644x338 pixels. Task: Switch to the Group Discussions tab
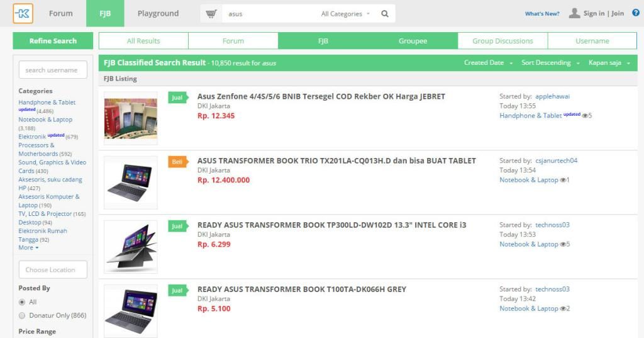(502, 41)
